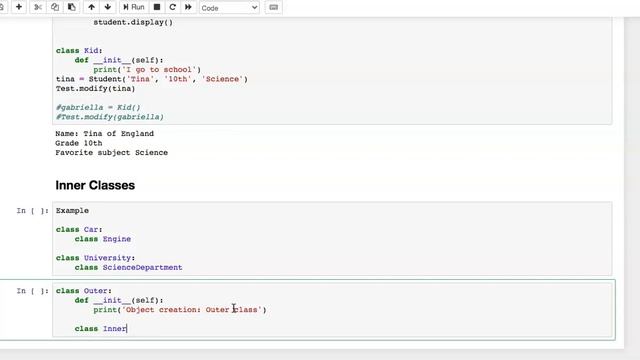Image resolution: width=640 pixels, height=360 pixels.
Task: Move selected cell down arrow
Action: pos(108,7)
